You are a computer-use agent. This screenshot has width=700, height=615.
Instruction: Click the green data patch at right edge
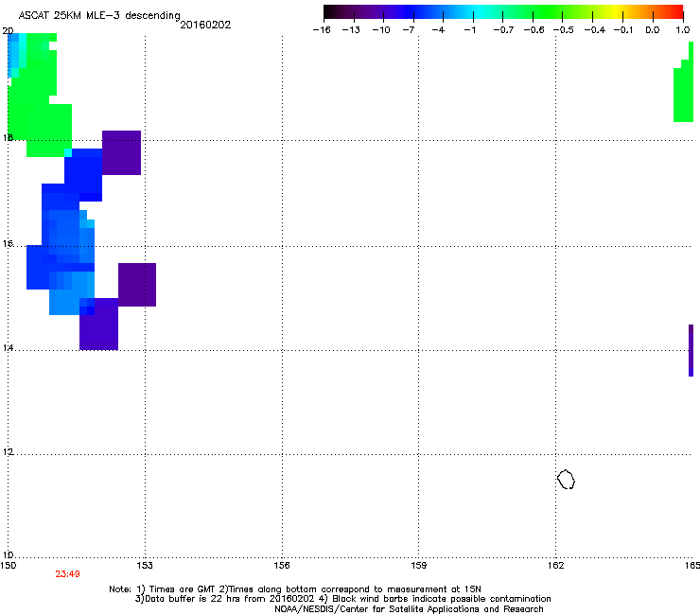point(684,81)
